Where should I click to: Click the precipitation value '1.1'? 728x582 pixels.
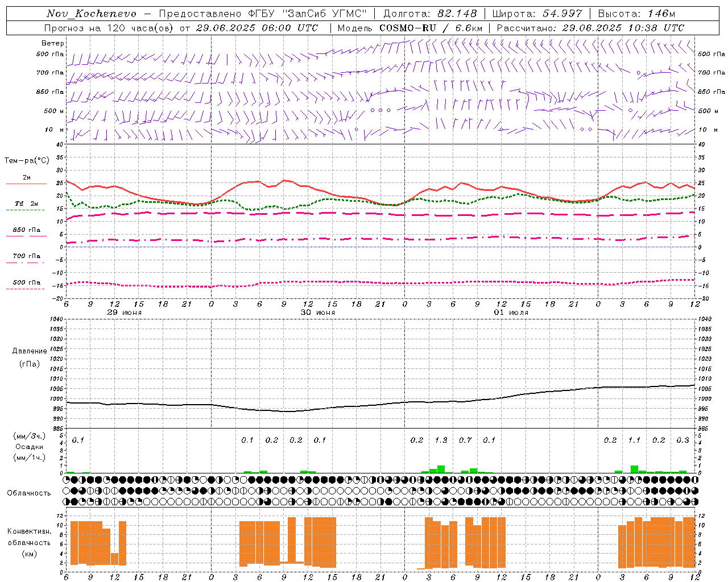634,440
